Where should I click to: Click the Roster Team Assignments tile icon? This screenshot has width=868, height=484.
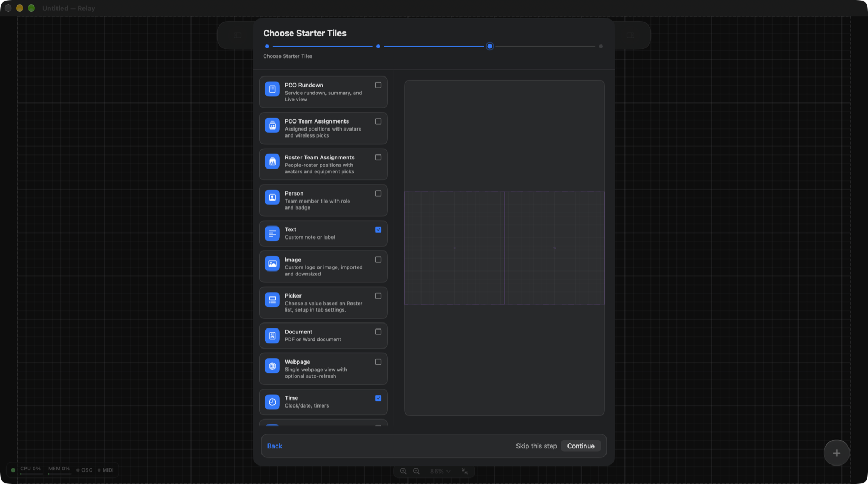pyautogui.click(x=272, y=162)
